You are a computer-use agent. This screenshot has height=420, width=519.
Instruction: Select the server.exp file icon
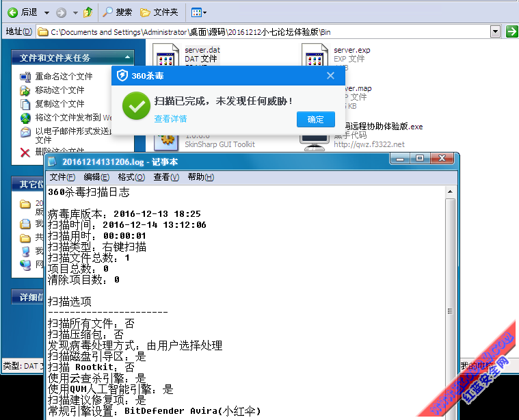pyautogui.click(x=315, y=55)
